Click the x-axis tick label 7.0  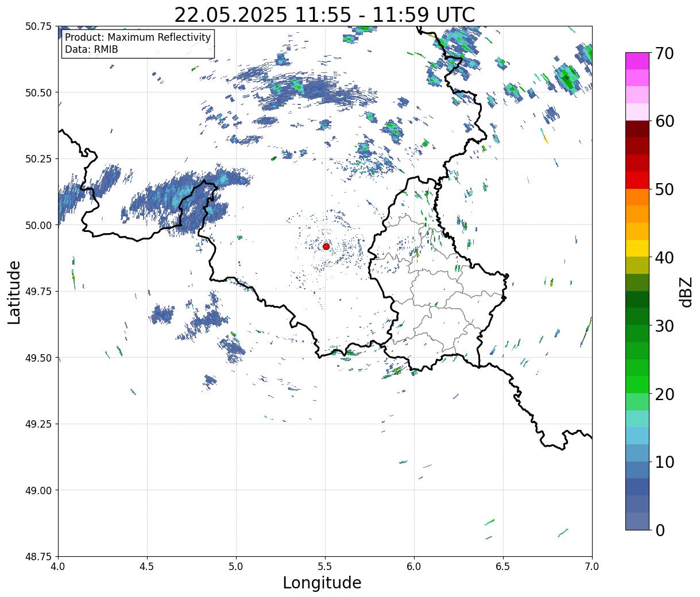pos(592,567)
